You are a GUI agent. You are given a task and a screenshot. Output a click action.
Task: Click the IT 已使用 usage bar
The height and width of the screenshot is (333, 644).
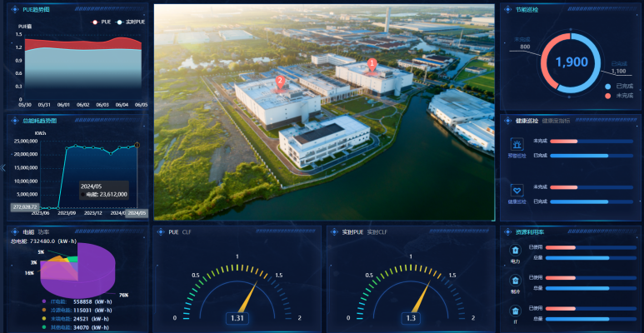tap(591, 308)
